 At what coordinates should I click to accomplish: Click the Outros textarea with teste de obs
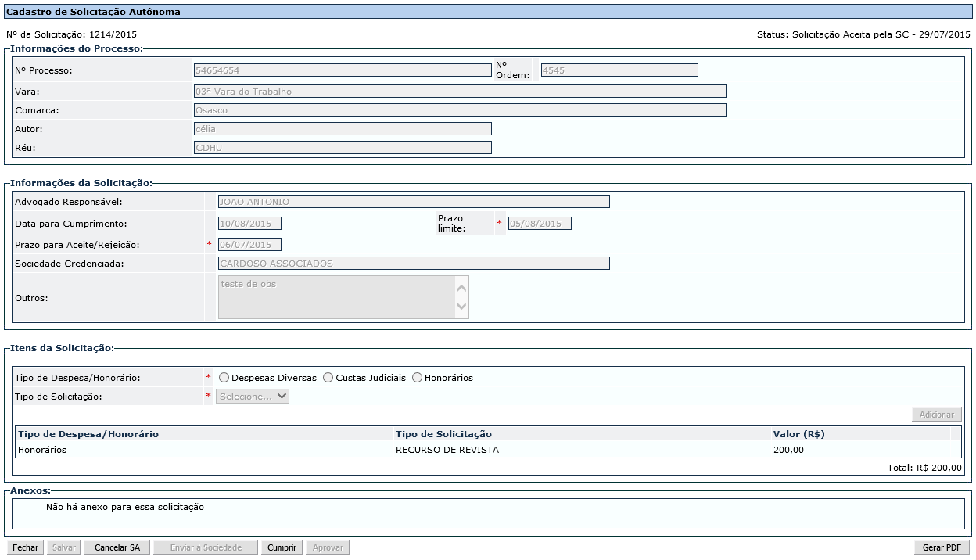tap(336, 297)
